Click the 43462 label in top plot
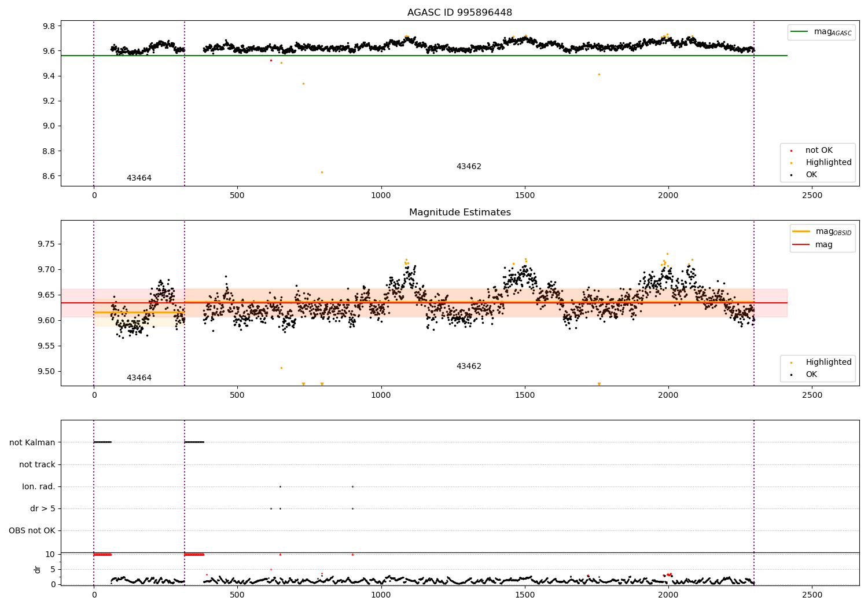The image size is (868, 608). pos(469,166)
